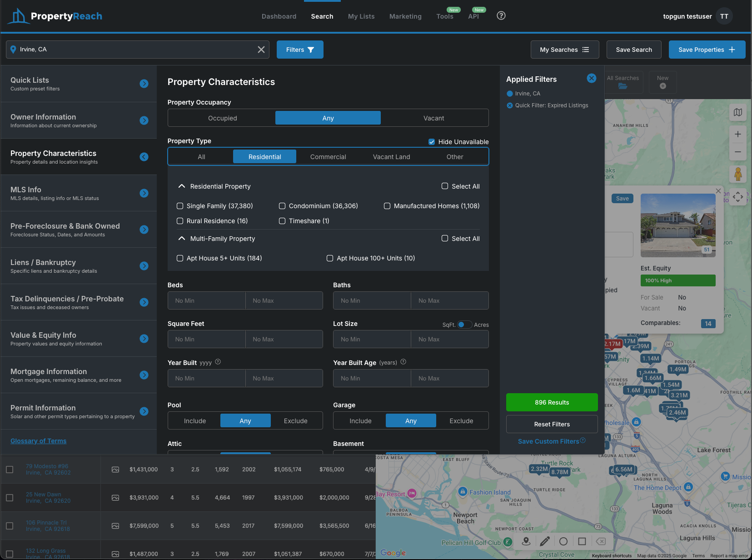The height and width of the screenshot is (560, 752).
Task: Check Apt House 5+ Units (184)
Action: coord(180,258)
